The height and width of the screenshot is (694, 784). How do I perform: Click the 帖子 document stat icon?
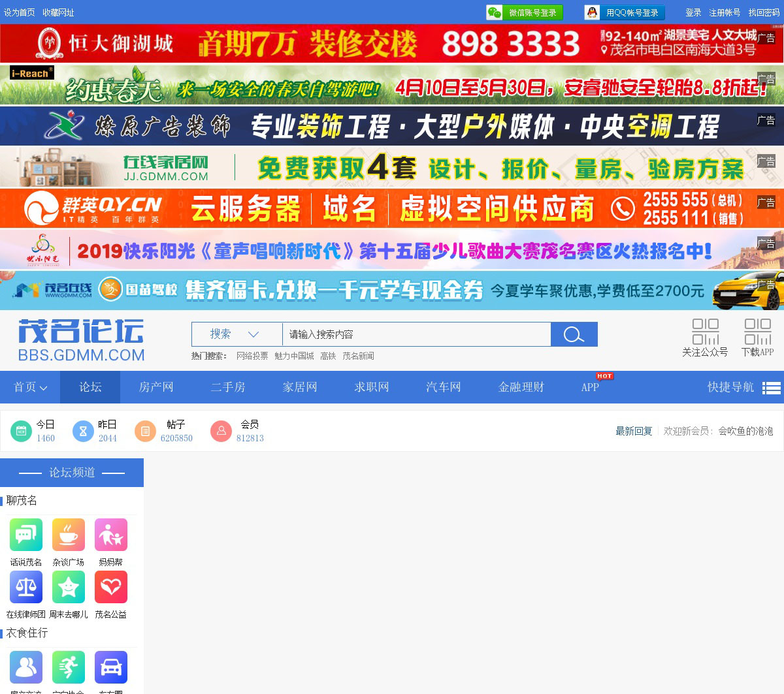tap(145, 431)
